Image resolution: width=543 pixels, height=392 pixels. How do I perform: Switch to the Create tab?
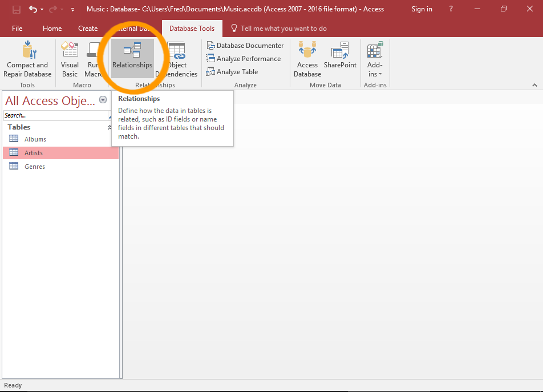[x=88, y=29]
